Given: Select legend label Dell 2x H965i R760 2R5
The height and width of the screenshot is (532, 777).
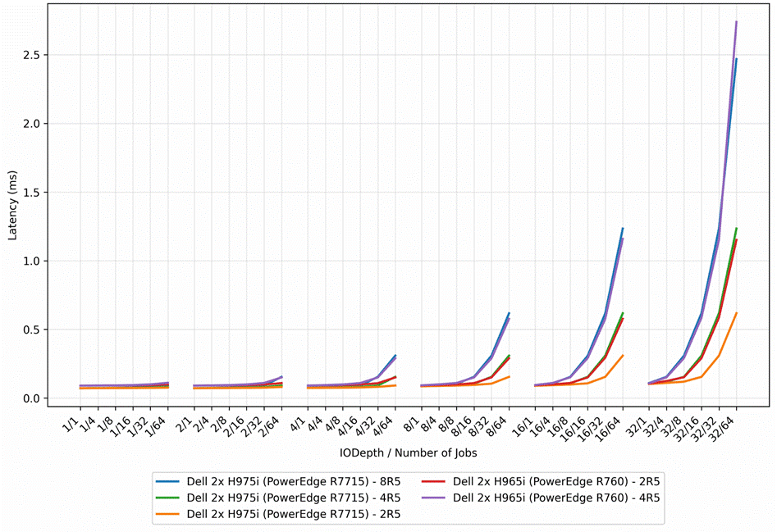Looking at the screenshot, I should pos(556,481).
